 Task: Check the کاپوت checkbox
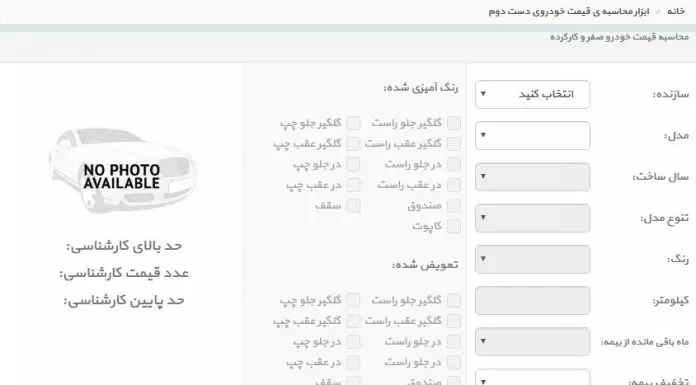tap(454, 226)
